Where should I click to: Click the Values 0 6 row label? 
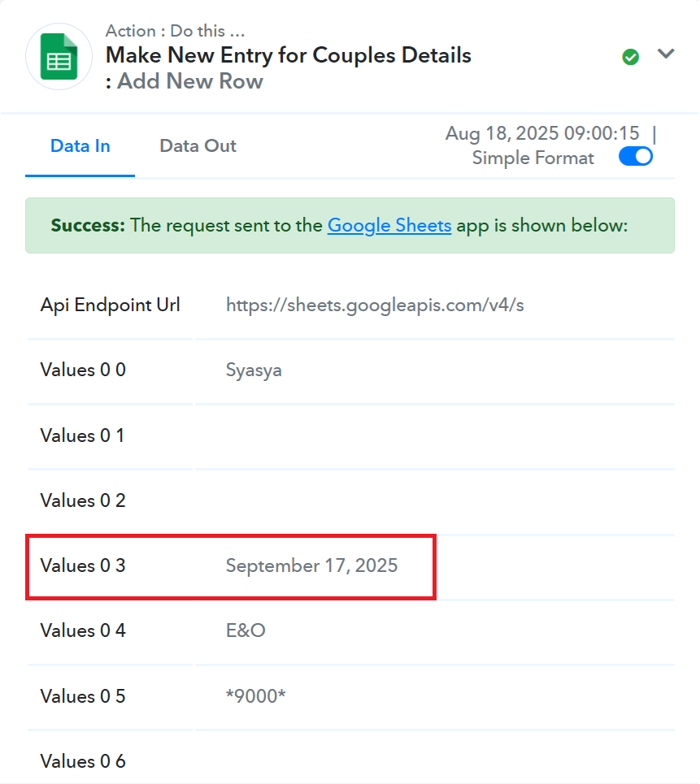tap(83, 761)
